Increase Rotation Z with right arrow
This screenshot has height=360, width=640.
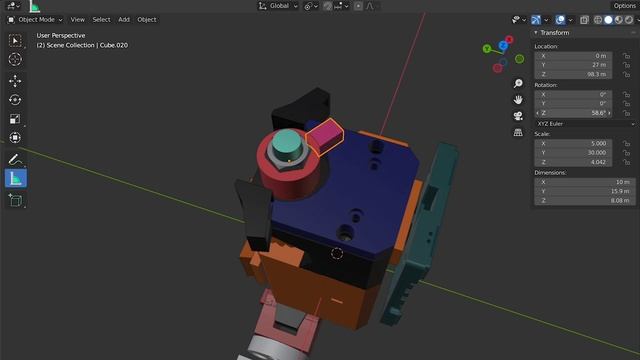pos(609,113)
